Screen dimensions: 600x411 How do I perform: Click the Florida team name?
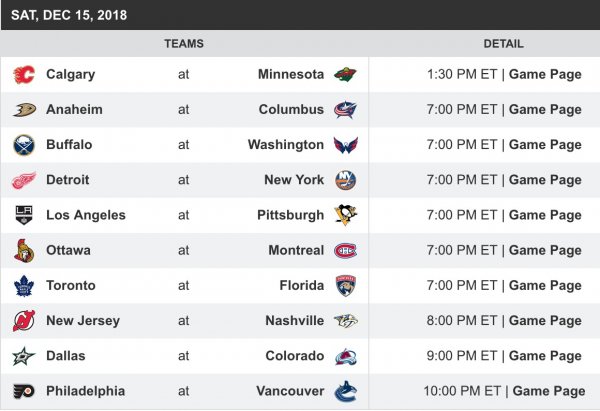coord(301,286)
